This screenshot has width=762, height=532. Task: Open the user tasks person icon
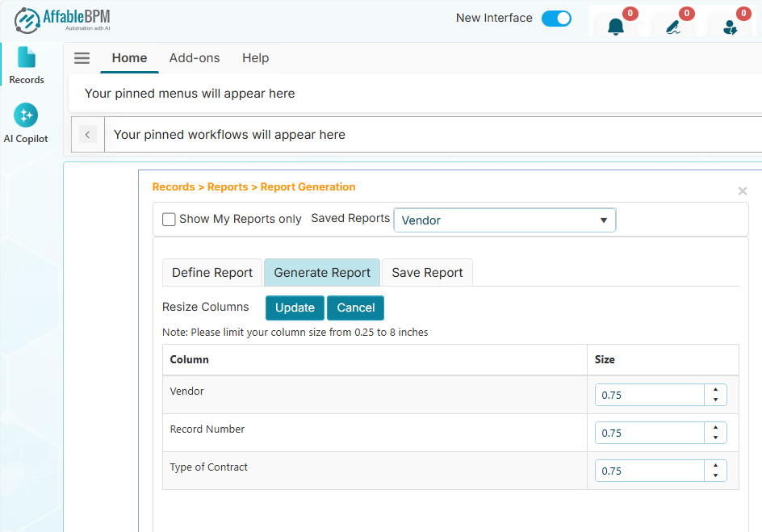pos(730,27)
